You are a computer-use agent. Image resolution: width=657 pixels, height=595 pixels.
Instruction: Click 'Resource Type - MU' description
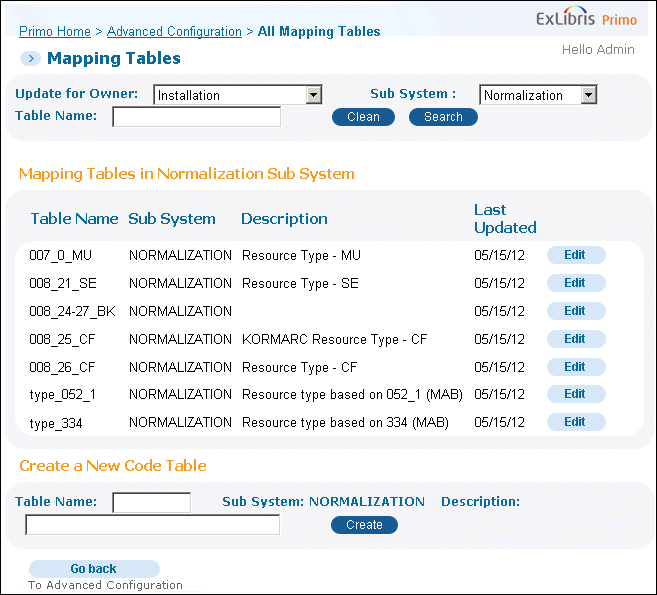click(x=301, y=255)
